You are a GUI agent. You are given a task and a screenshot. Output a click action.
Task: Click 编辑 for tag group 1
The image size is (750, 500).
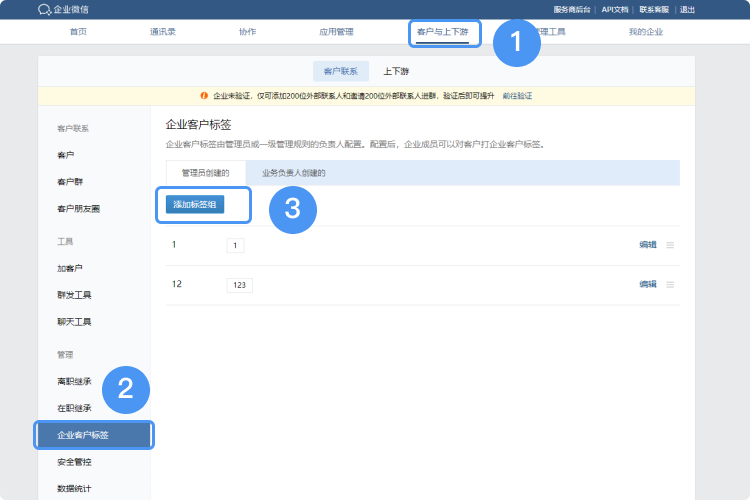click(x=648, y=245)
